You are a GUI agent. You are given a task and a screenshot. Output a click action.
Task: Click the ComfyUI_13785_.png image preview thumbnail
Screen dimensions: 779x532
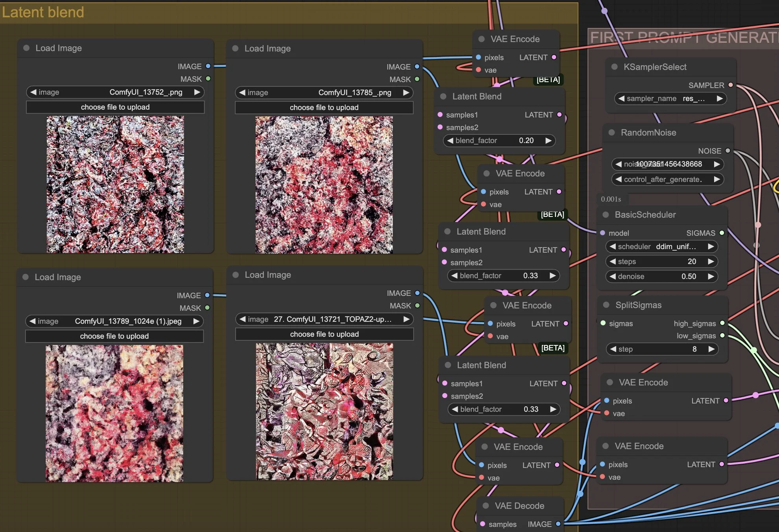pyautogui.click(x=324, y=185)
